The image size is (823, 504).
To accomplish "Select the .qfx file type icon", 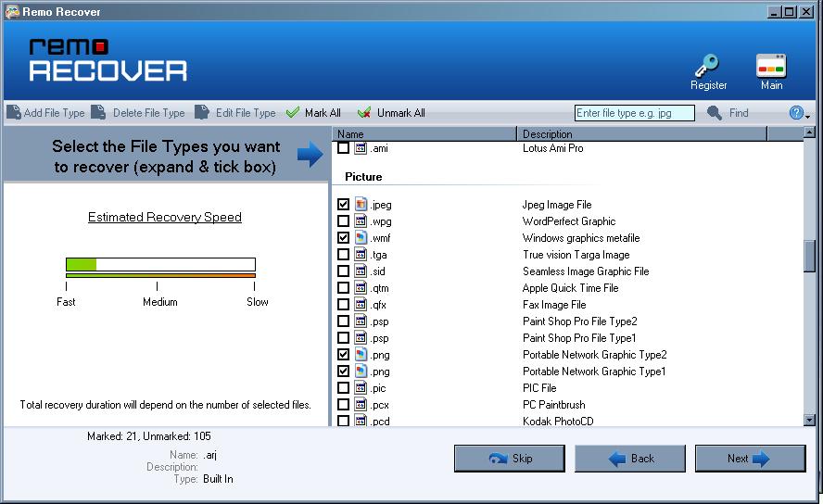I will [x=361, y=304].
